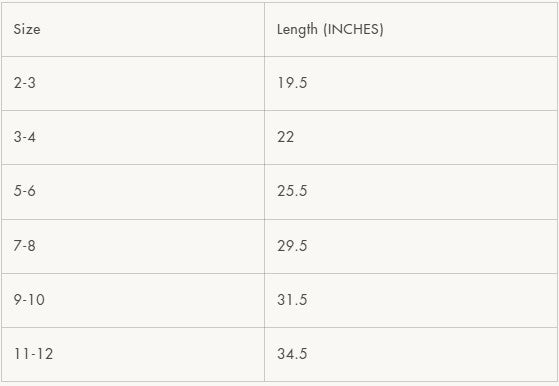Select the 3-4 size cell
The height and width of the screenshot is (386, 559).
click(x=133, y=138)
